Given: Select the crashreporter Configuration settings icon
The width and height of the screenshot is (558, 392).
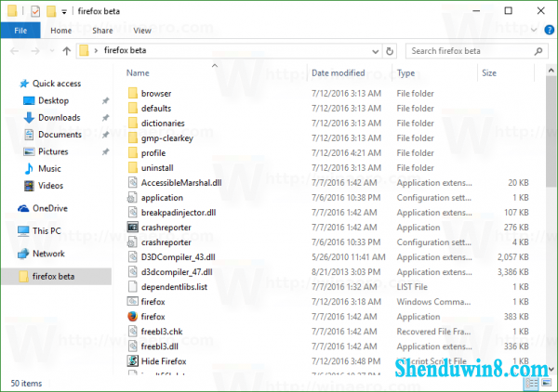Looking at the screenshot, I should pos(132,242).
